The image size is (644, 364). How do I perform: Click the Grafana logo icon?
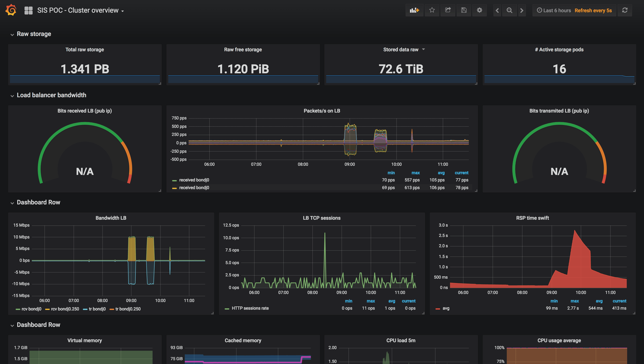pyautogui.click(x=11, y=10)
